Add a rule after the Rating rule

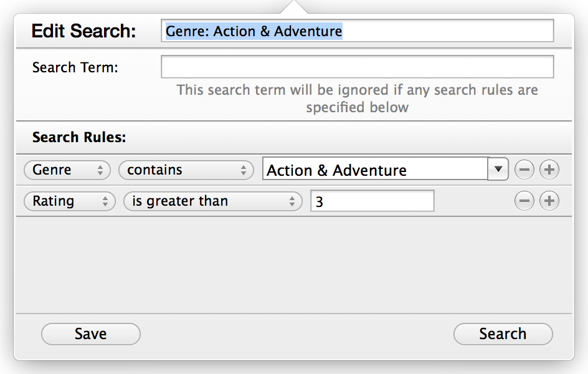[549, 201]
